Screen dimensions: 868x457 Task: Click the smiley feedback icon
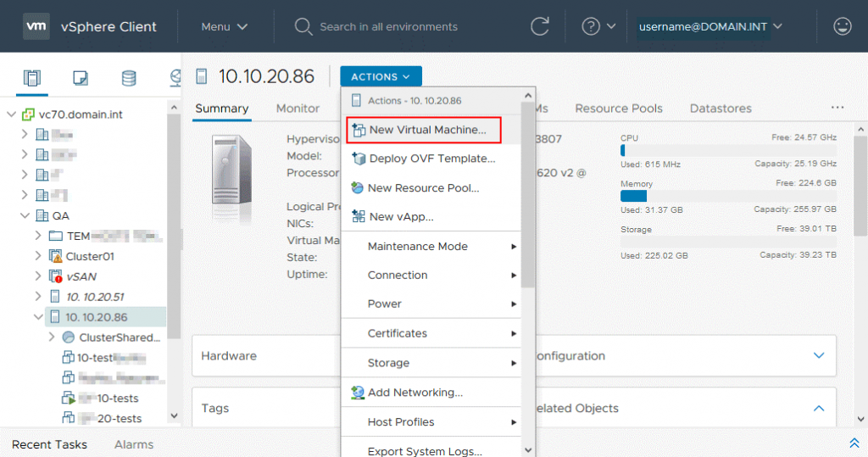coord(842,26)
